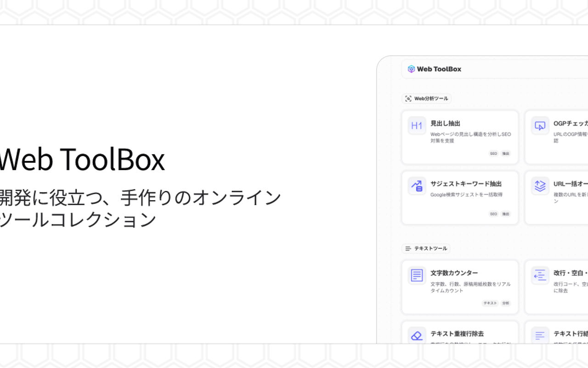Click the 抽出 tag on 見出し抽出 card

tap(505, 154)
